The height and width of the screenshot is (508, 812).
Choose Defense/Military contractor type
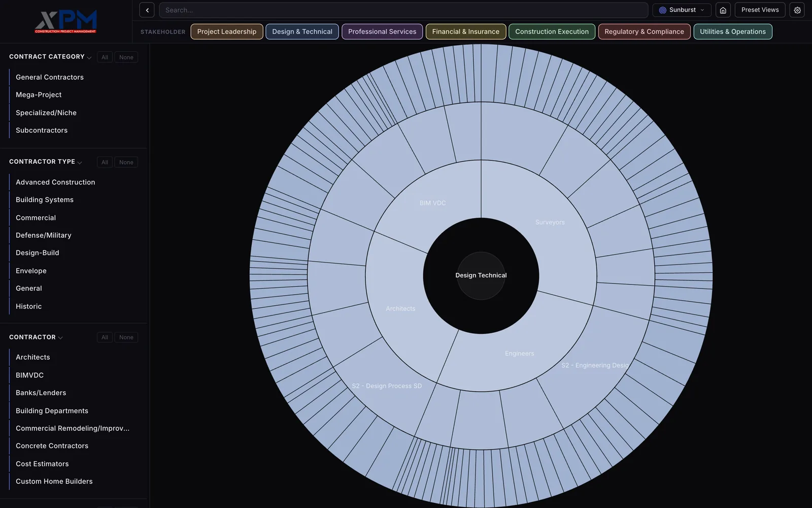[x=44, y=235]
